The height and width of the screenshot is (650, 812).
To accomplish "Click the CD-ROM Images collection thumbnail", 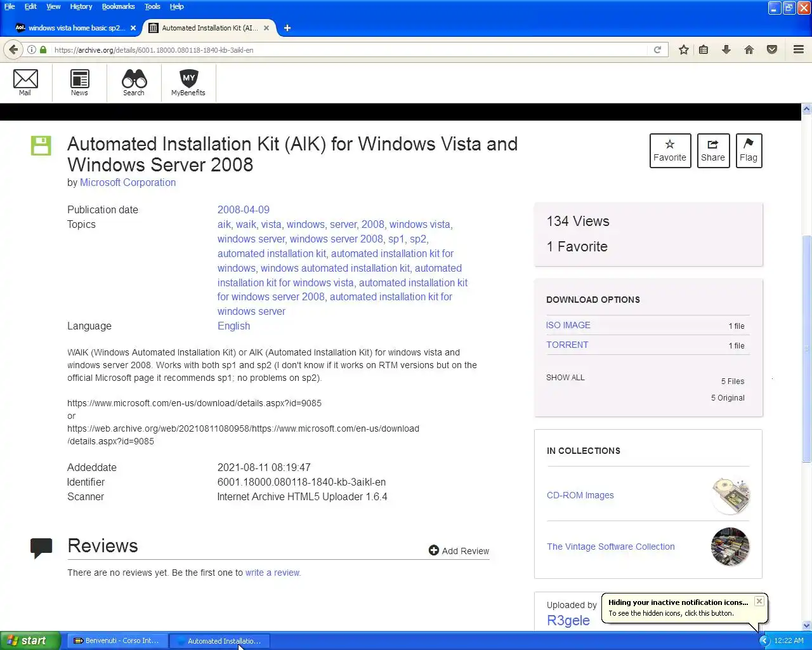I will [x=730, y=495].
